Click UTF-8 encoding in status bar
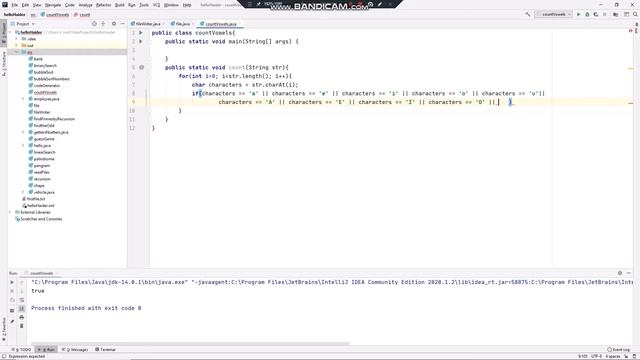 pos(596,356)
